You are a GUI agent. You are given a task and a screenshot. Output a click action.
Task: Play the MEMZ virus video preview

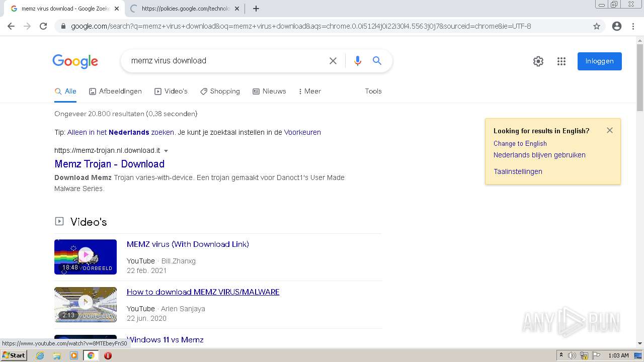(x=86, y=257)
